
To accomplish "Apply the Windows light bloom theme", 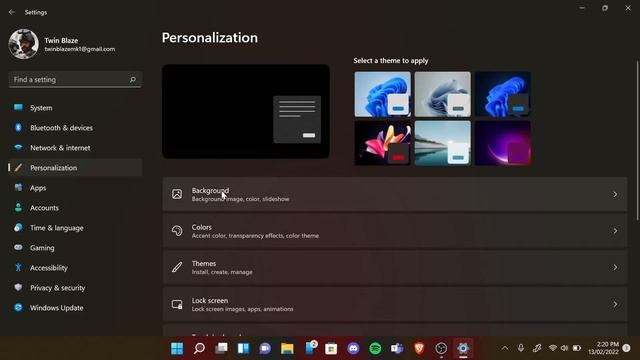I will coord(382,94).
